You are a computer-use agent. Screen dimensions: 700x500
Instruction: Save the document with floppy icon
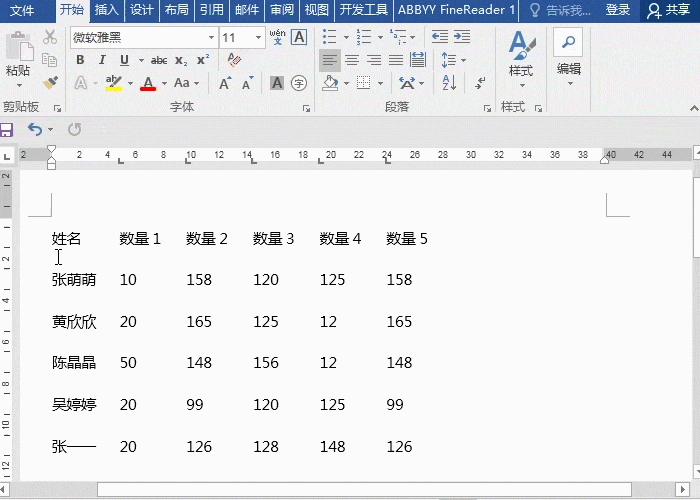[x=6, y=130]
